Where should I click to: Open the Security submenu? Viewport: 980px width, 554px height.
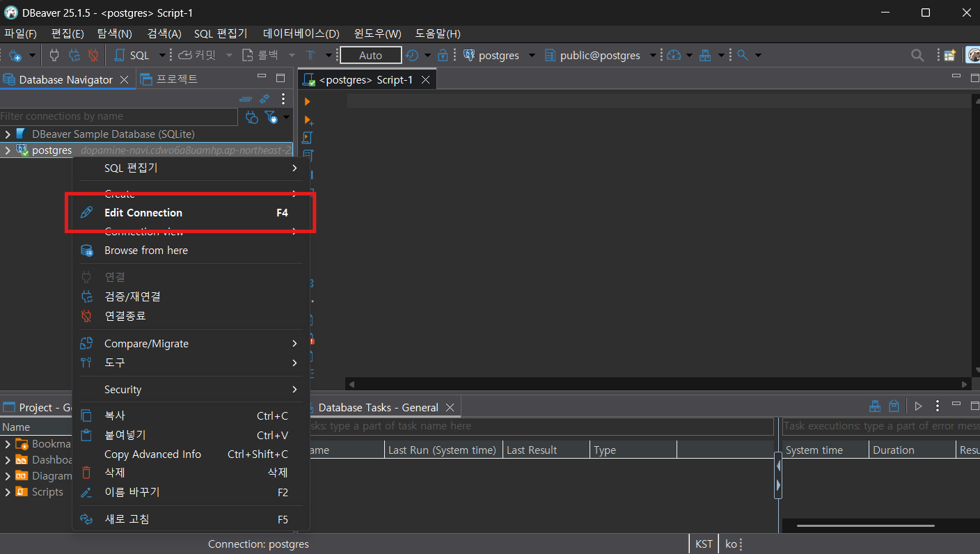[191, 390]
